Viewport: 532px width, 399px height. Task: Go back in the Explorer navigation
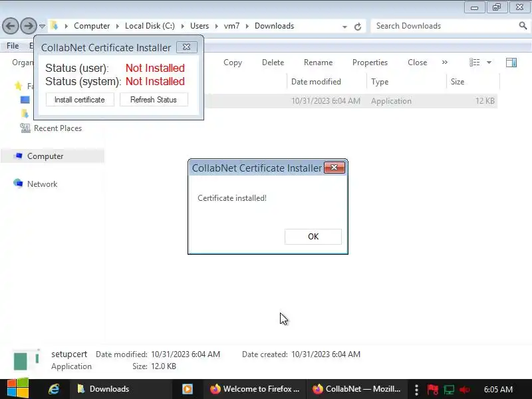11,26
